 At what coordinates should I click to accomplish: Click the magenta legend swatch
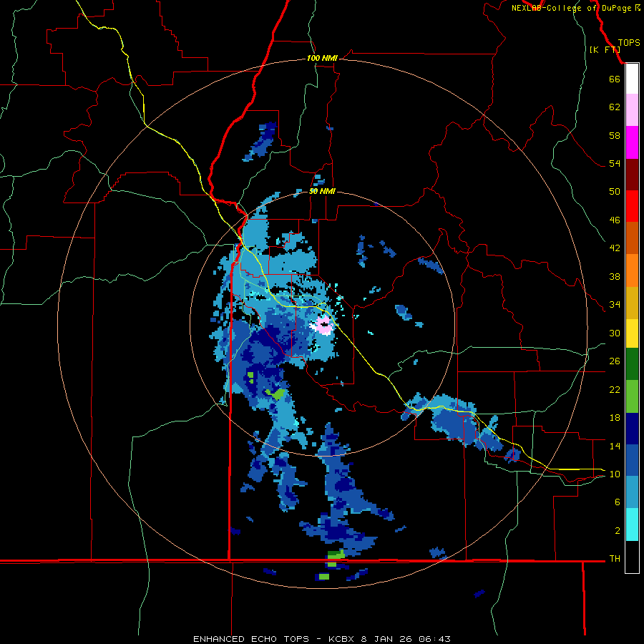click(x=632, y=142)
